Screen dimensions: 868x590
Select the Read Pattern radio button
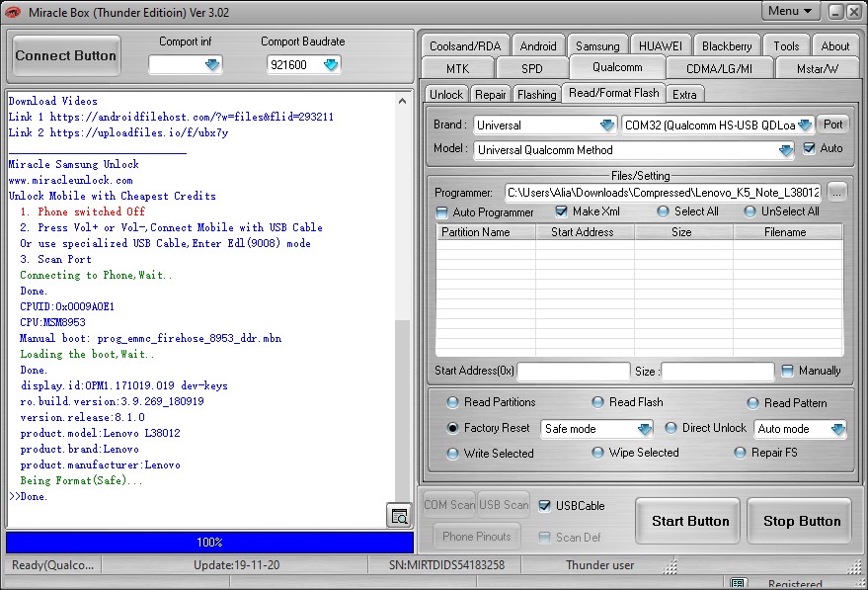coord(752,403)
